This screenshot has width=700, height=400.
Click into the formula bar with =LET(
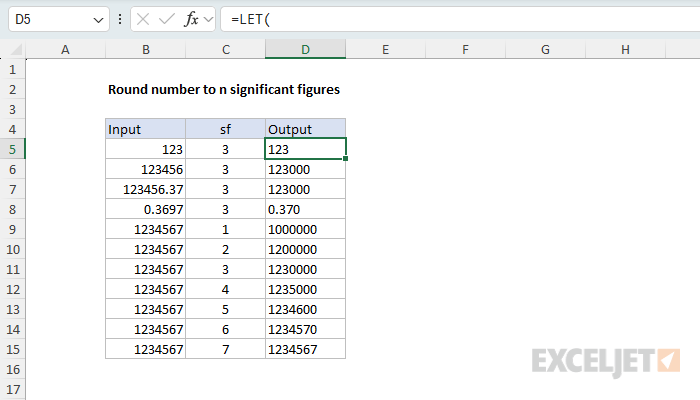click(460, 19)
